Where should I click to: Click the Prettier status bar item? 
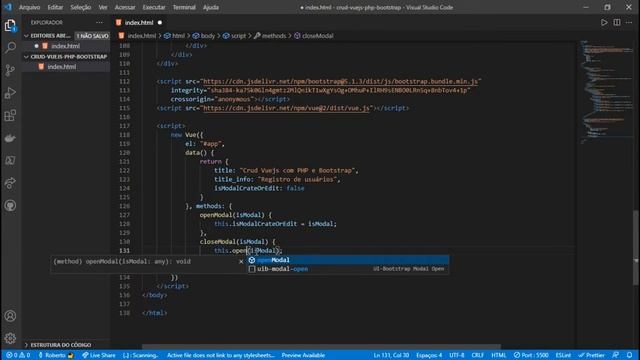click(591, 355)
